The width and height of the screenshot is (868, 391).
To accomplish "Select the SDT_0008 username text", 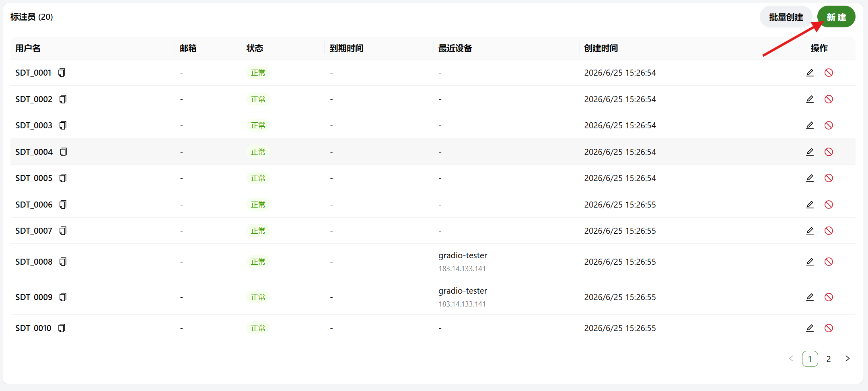I will tap(34, 262).
